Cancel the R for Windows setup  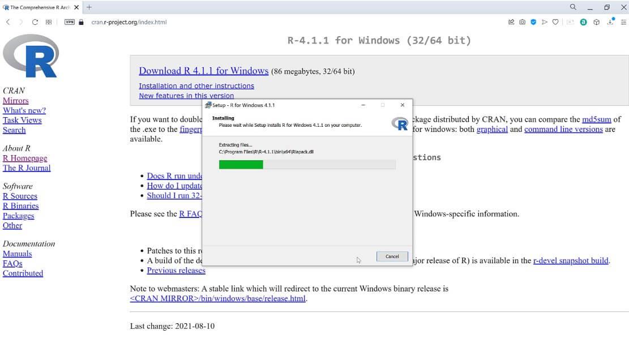click(x=392, y=256)
